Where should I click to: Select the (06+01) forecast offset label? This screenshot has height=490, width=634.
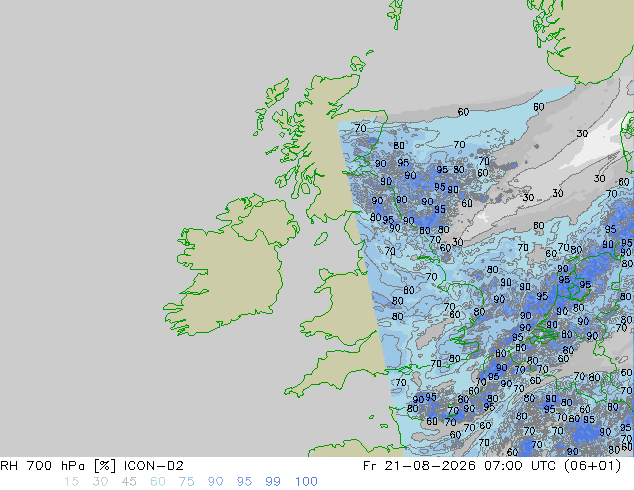pyautogui.click(x=594, y=466)
